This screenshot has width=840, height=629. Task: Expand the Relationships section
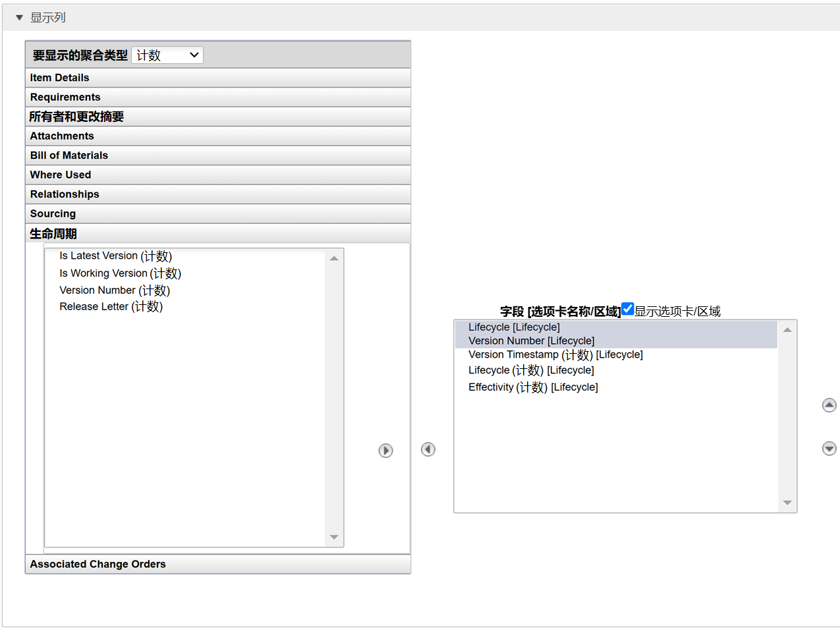[218, 194]
